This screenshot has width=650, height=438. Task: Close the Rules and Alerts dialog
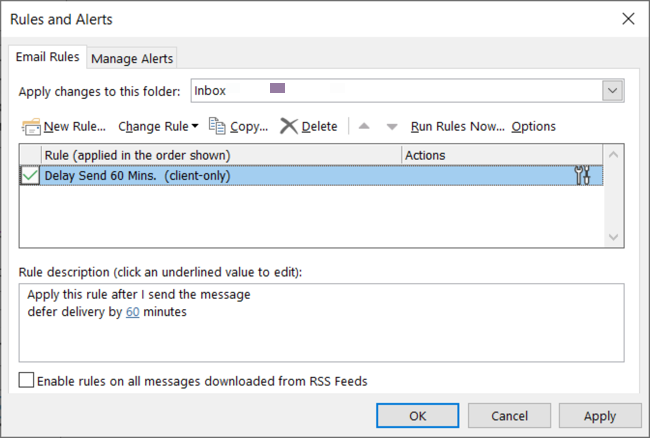[627, 19]
